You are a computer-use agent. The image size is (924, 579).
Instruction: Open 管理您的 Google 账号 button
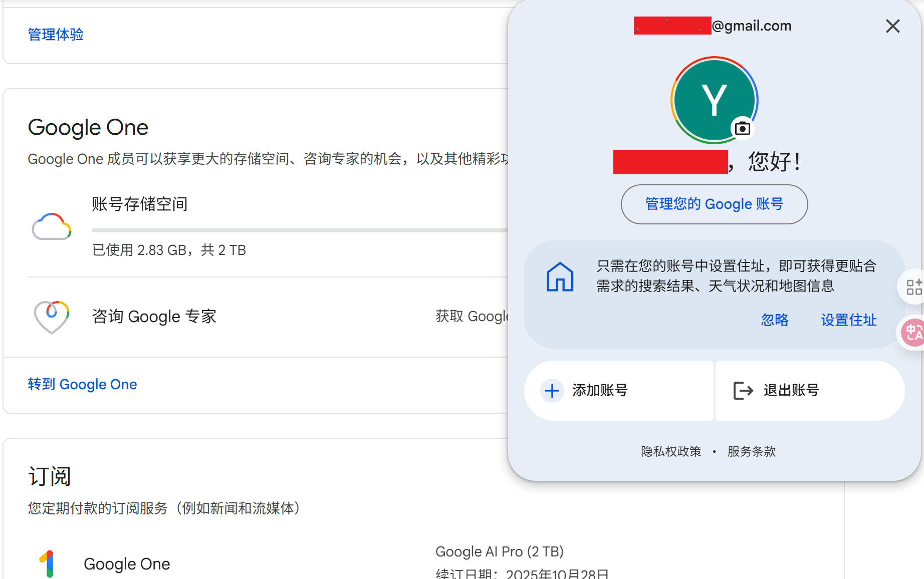click(714, 204)
